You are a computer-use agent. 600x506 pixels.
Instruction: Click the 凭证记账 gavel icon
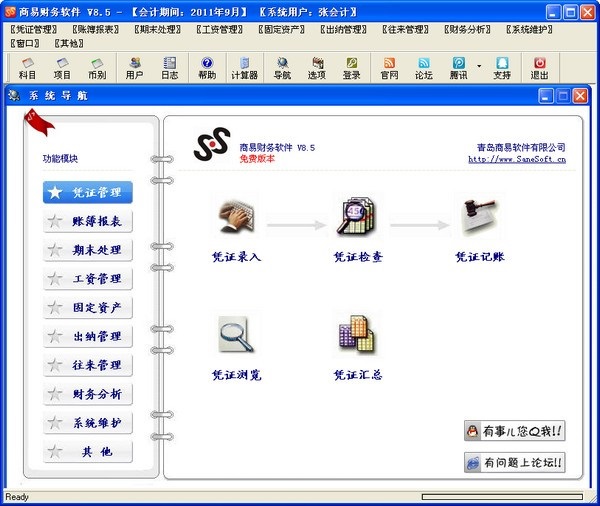[x=479, y=219]
